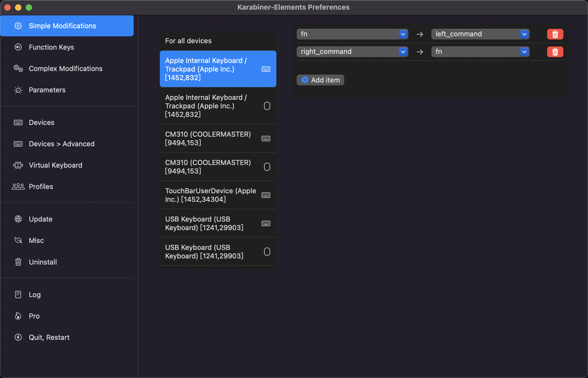
Task: Go to Function Keys section
Action: (67, 47)
